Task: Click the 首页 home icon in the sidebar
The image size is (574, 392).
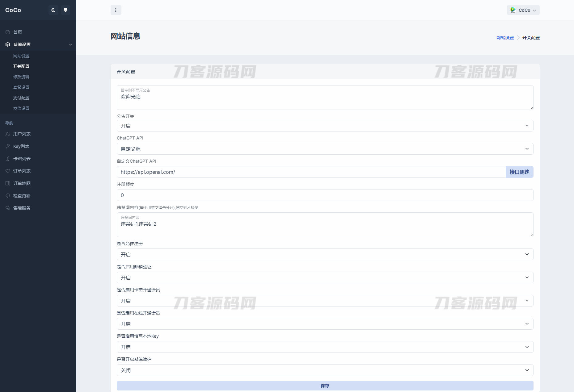Action: [x=8, y=32]
